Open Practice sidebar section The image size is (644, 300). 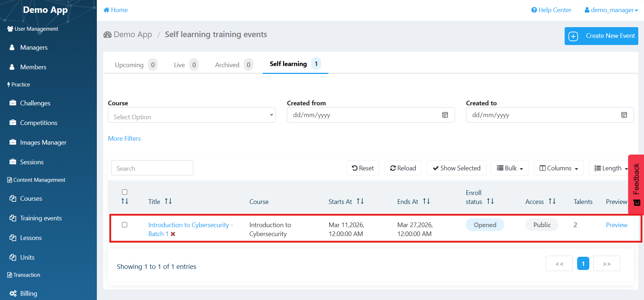pyautogui.click(x=19, y=85)
